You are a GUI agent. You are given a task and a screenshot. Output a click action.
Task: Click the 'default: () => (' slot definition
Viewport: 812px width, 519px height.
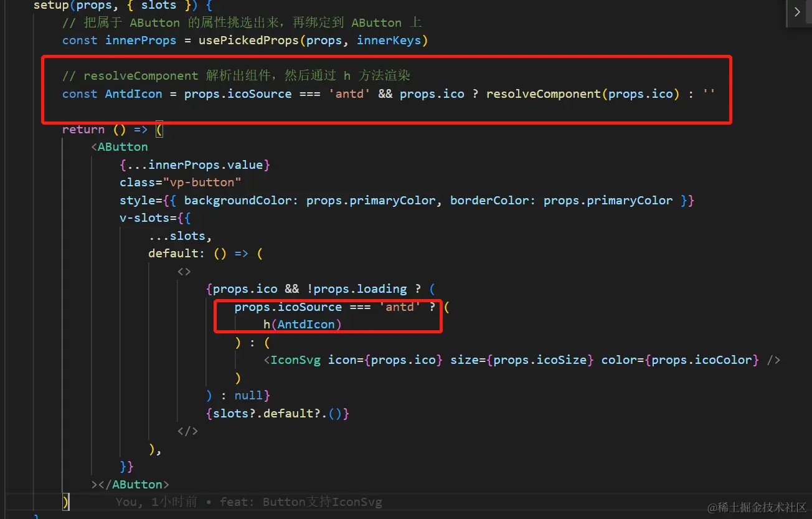pos(205,254)
